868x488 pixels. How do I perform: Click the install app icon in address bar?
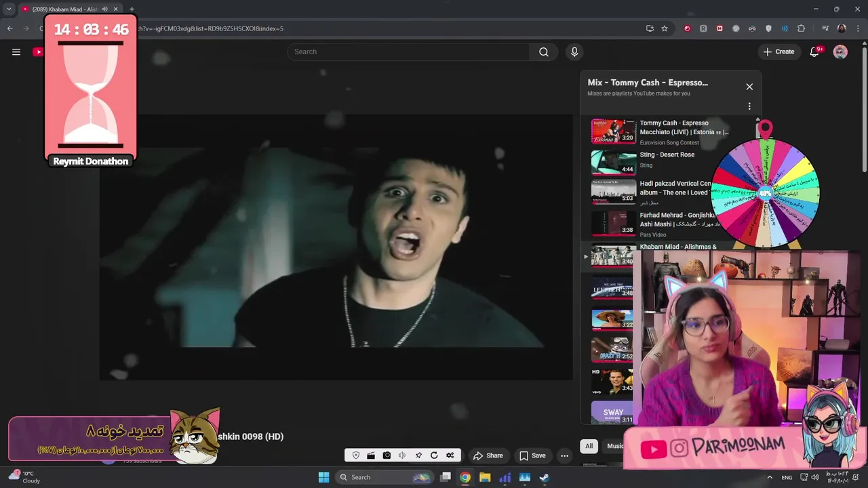[x=650, y=28]
